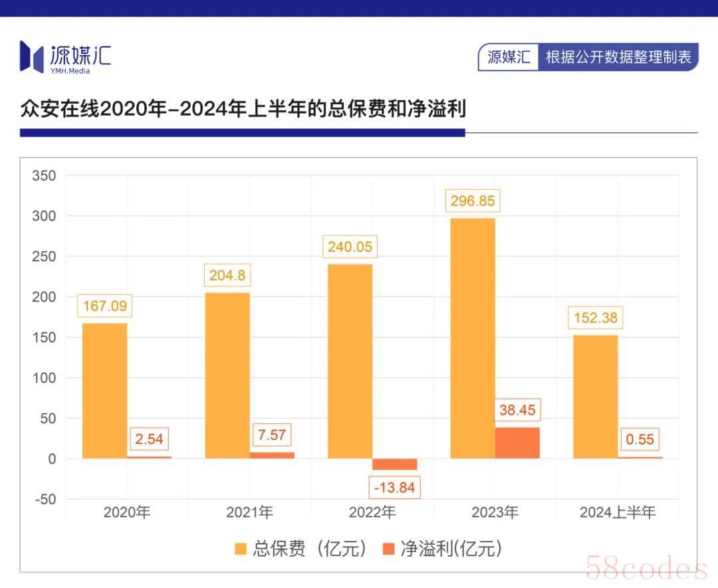718x588 pixels.
Task: Select the 总保费 (亿元) legend label
Action: [x=309, y=549]
